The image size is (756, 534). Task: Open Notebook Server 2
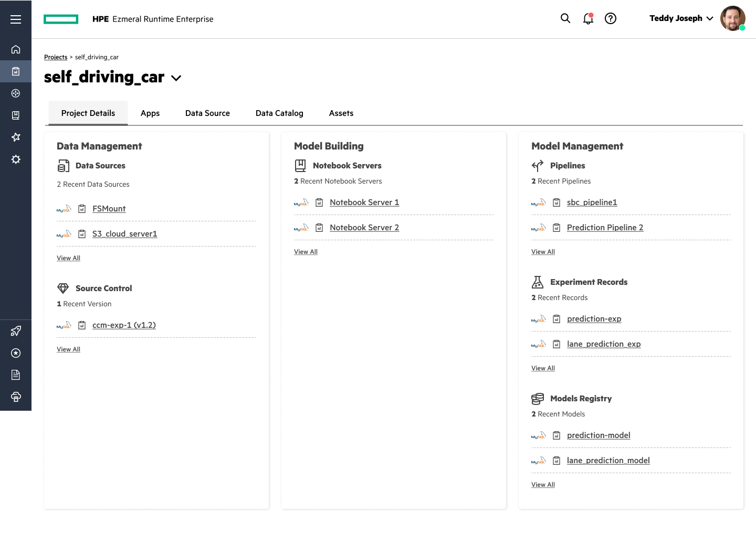(364, 228)
